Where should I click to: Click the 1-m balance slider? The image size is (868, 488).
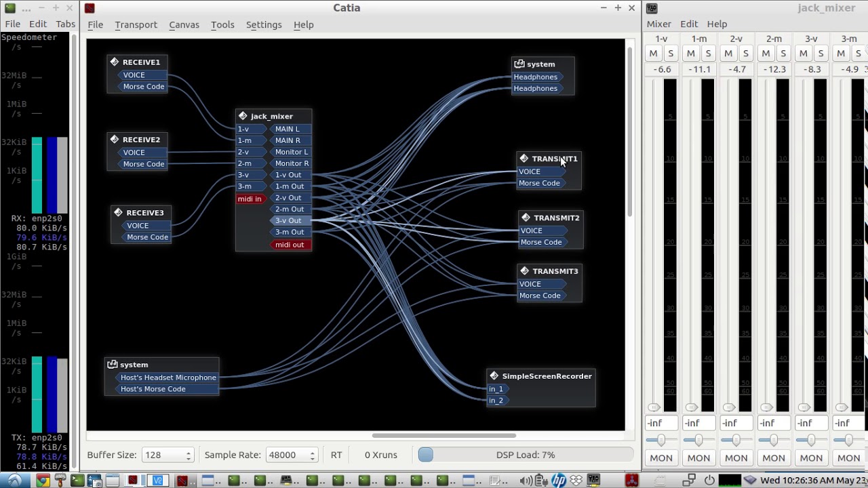tap(698, 441)
